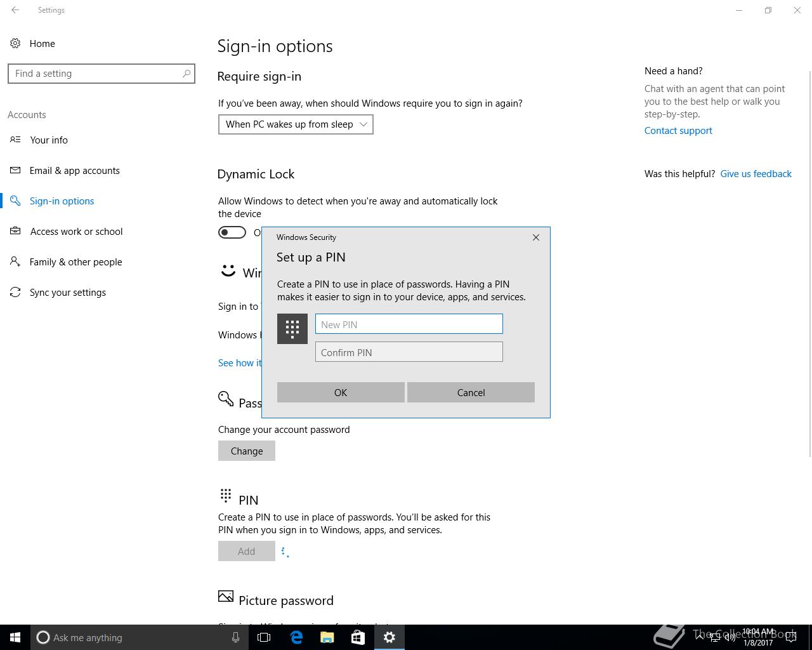This screenshot has width=812, height=650.
Task: Click the key icon beside Sign-in options
Action: pos(15,201)
